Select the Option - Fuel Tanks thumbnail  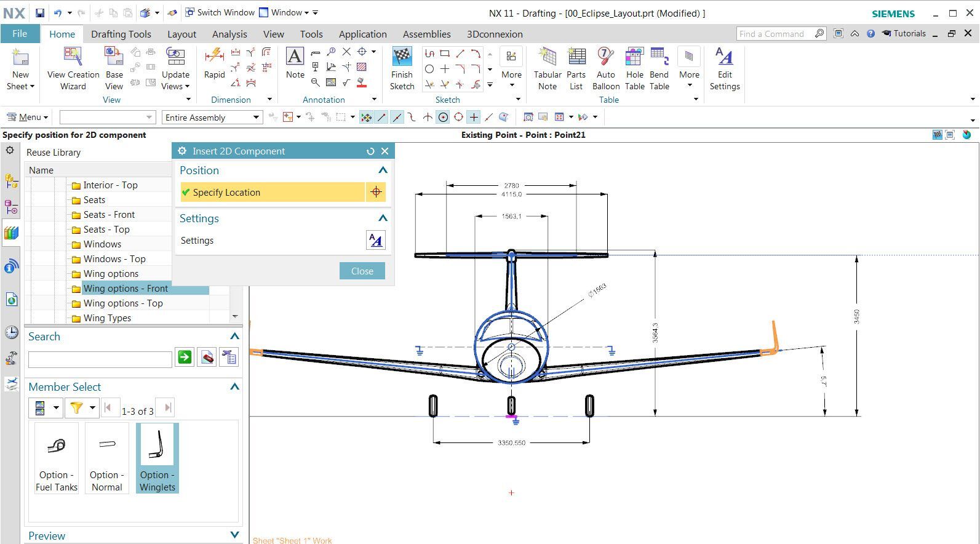tap(57, 458)
